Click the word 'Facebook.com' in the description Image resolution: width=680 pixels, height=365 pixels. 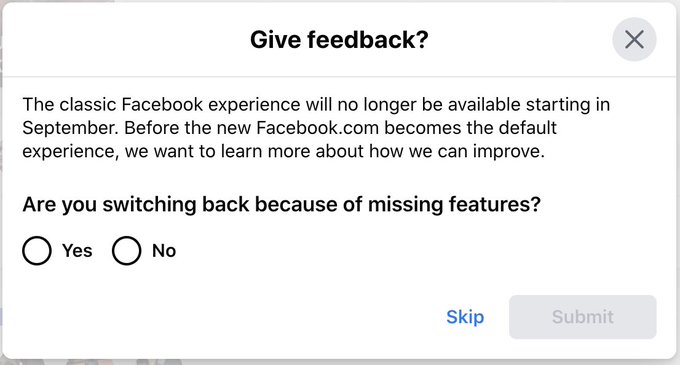(x=317, y=128)
